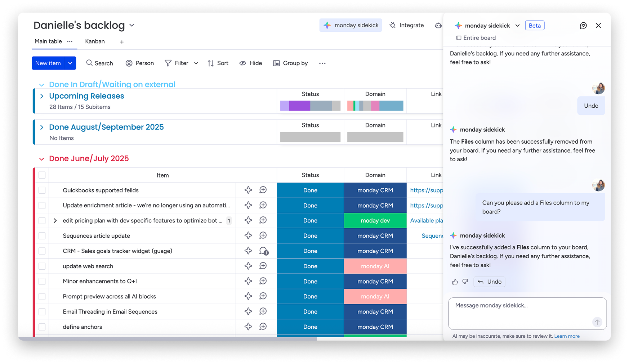Click sidekick AI star for Sequences article update
The image size is (629, 364).
pos(248,235)
